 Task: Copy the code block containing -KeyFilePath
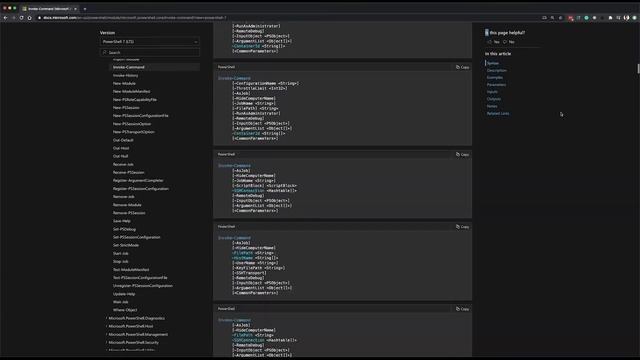click(462, 227)
